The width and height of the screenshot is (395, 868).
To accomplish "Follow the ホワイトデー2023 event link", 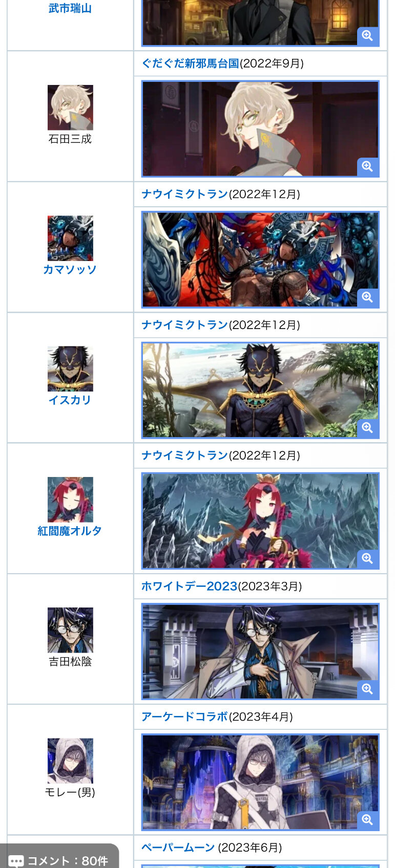I will coord(189,586).
